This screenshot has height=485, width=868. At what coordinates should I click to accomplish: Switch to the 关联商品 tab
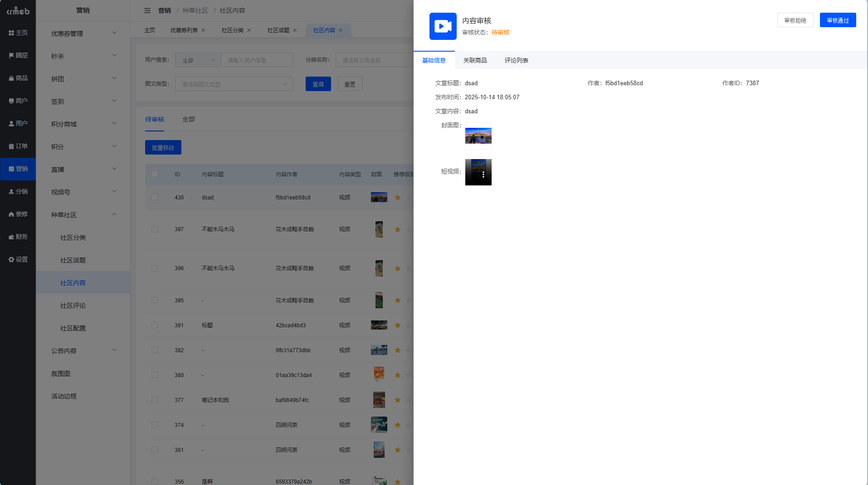(475, 60)
